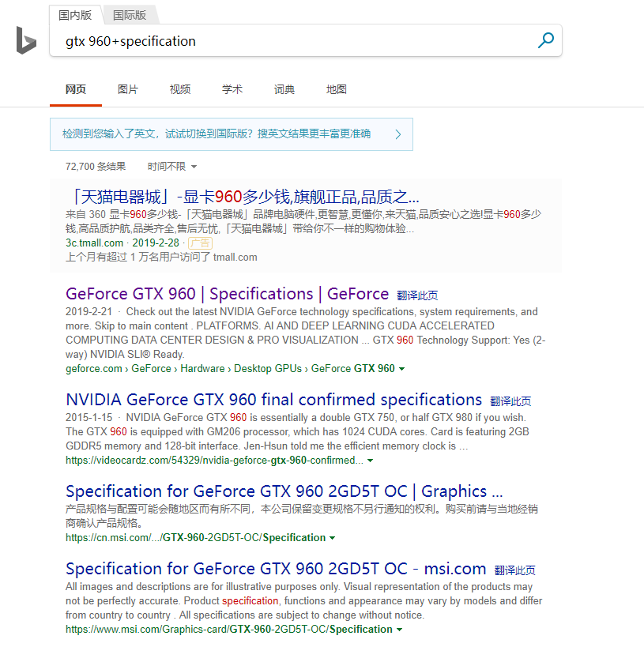
Task: Open the 时间不限 time filter dropdown
Action: tap(172, 166)
